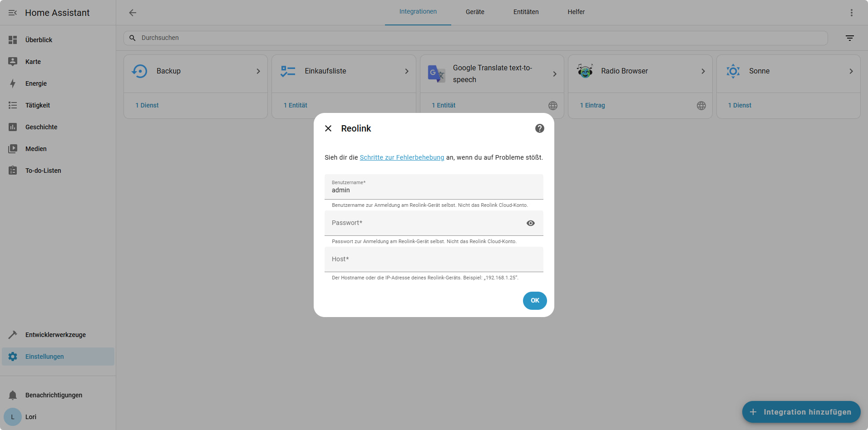Viewport: 868px width, 430px height.
Task: Click the Radio Browser cloud globe icon
Action: pyautogui.click(x=701, y=106)
